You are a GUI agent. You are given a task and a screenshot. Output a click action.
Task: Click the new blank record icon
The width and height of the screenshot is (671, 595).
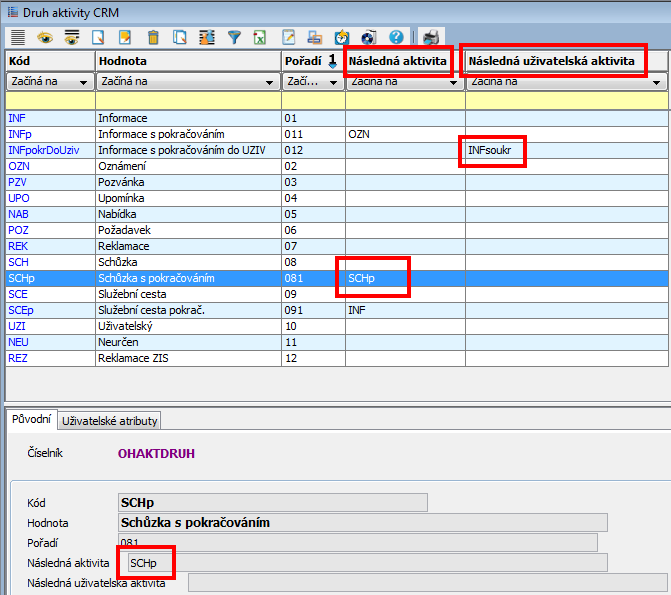[x=99, y=38]
